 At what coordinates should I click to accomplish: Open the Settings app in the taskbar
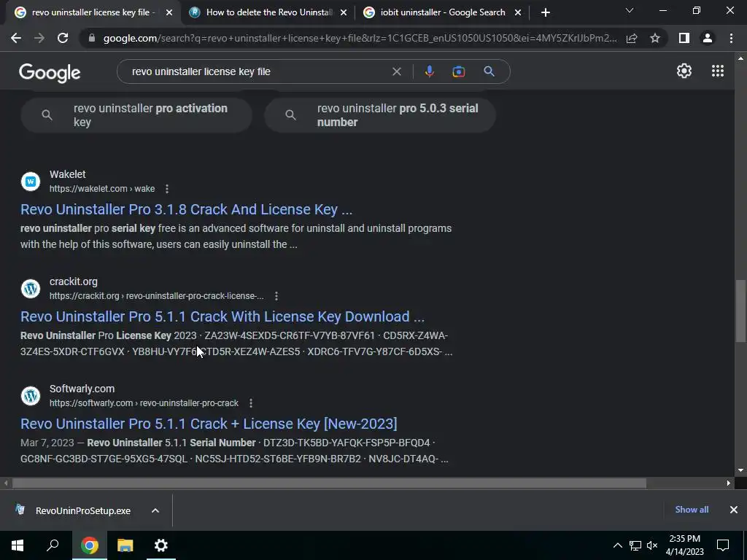pos(161,545)
